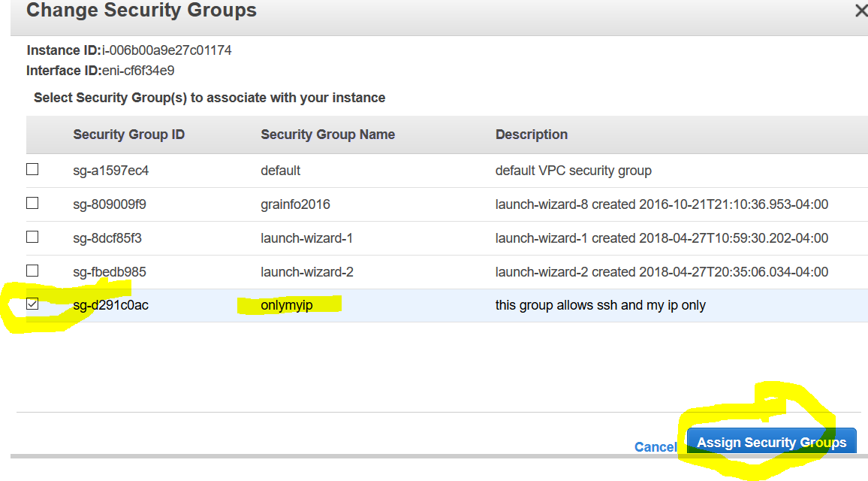Click the sg-a1597ec4 group ID

(110, 171)
